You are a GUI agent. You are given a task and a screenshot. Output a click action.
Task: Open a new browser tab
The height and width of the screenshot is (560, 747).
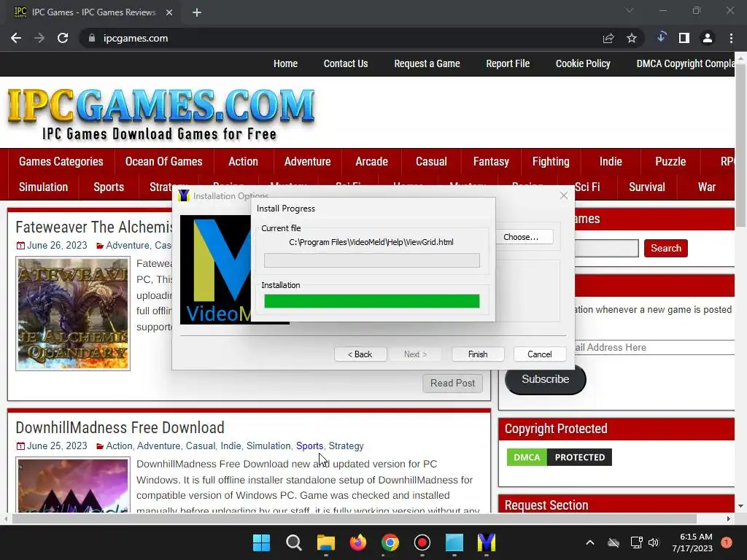tap(197, 12)
